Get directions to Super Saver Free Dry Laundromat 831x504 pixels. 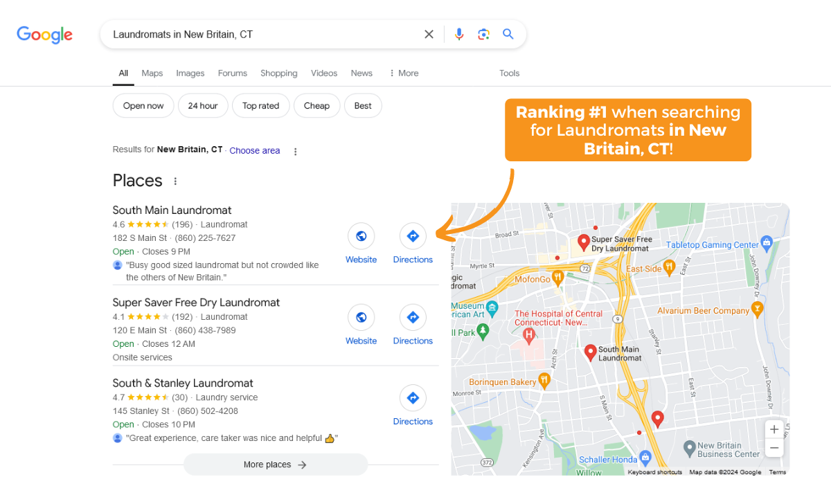click(413, 317)
